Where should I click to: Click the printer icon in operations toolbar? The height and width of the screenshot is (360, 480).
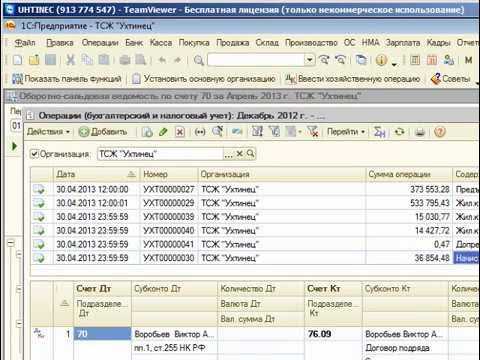click(x=420, y=132)
